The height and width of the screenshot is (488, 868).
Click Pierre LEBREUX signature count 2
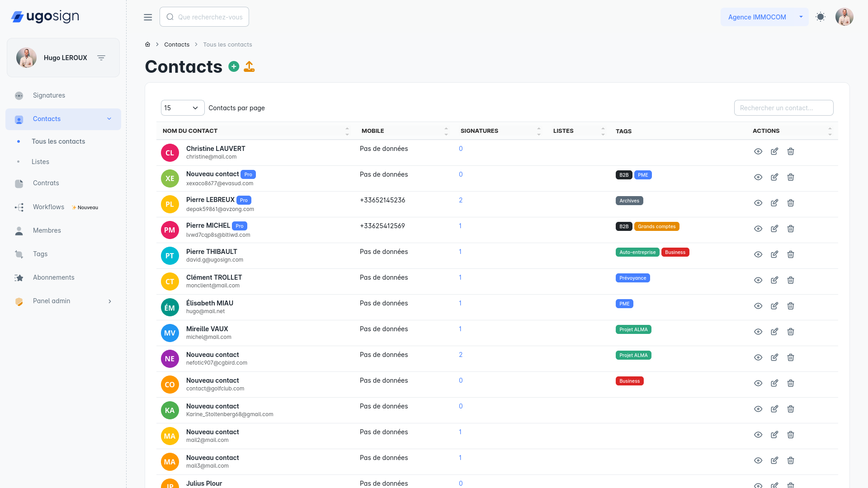click(461, 200)
